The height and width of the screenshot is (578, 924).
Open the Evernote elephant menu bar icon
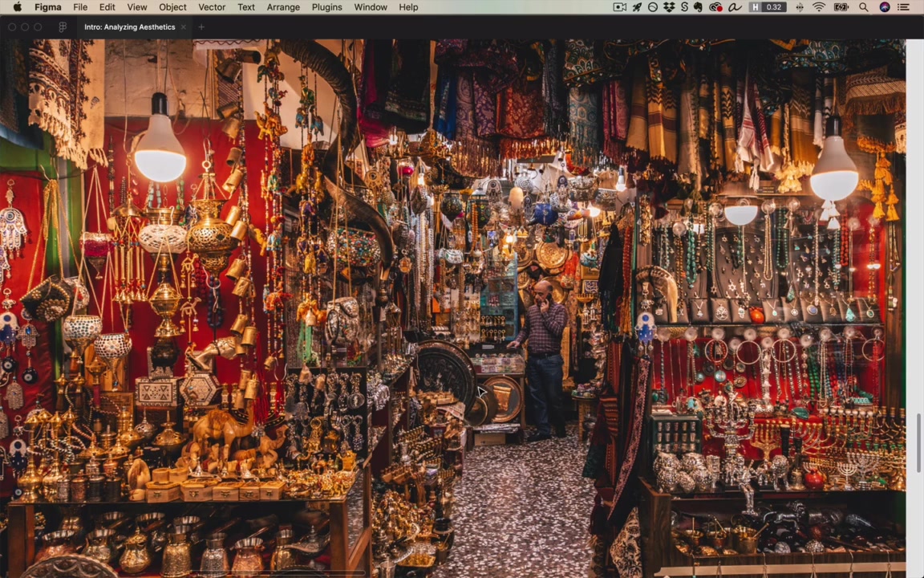(x=699, y=7)
